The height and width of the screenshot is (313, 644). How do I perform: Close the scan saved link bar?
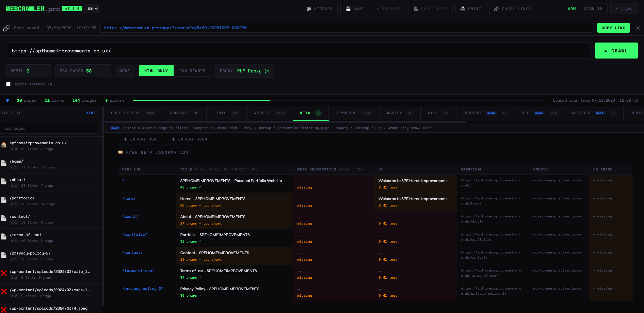(638, 28)
